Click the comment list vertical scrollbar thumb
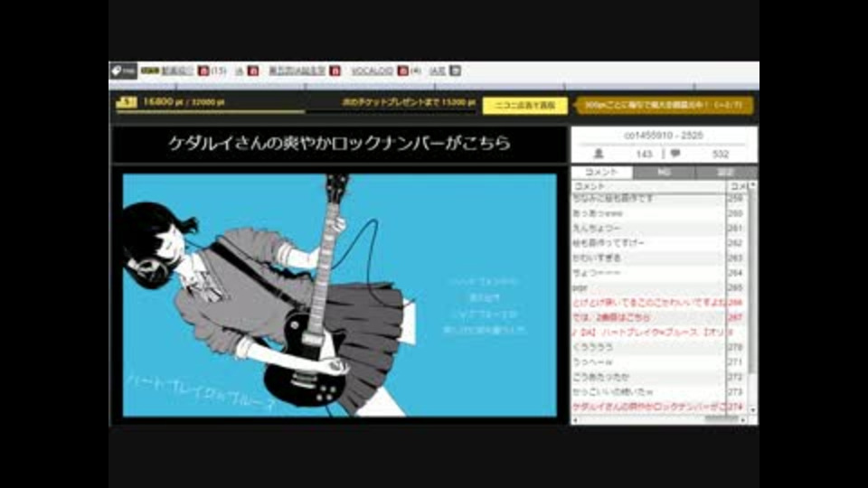Viewport: 868px width, 488px height. pyautogui.click(x=752, y=282)
